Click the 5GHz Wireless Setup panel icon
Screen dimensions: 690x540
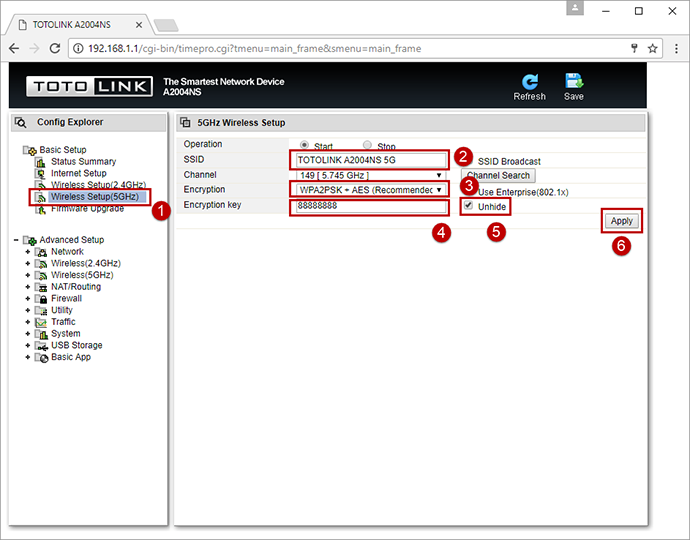point(186,122)
